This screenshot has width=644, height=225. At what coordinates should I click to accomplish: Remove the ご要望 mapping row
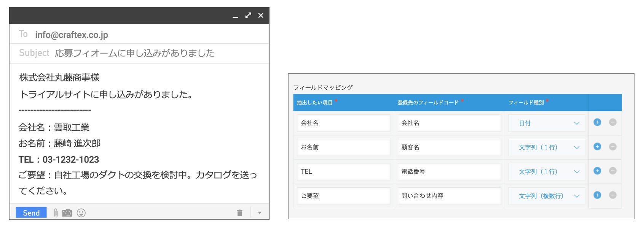pyautogui.click(x=612, y=195)
